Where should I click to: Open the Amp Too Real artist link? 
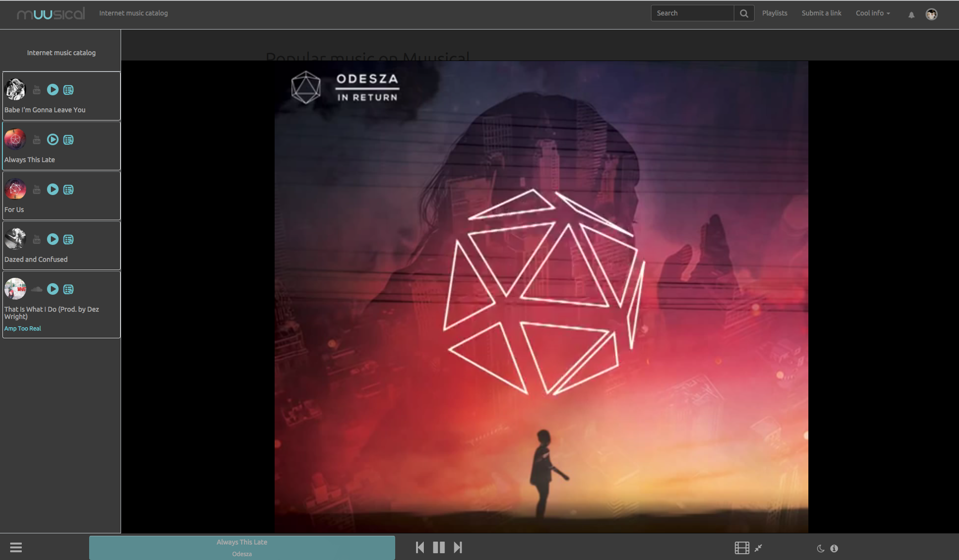(23, 329)
